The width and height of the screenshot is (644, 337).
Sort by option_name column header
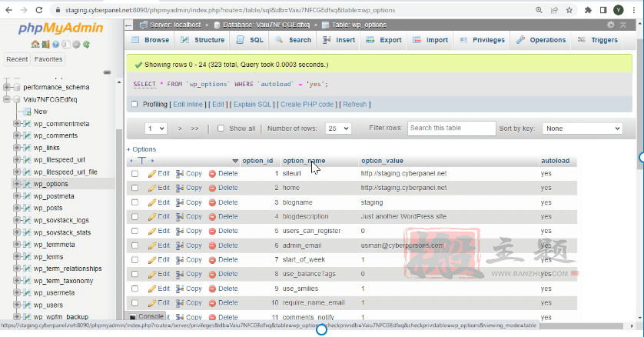(x=304, y=161)
